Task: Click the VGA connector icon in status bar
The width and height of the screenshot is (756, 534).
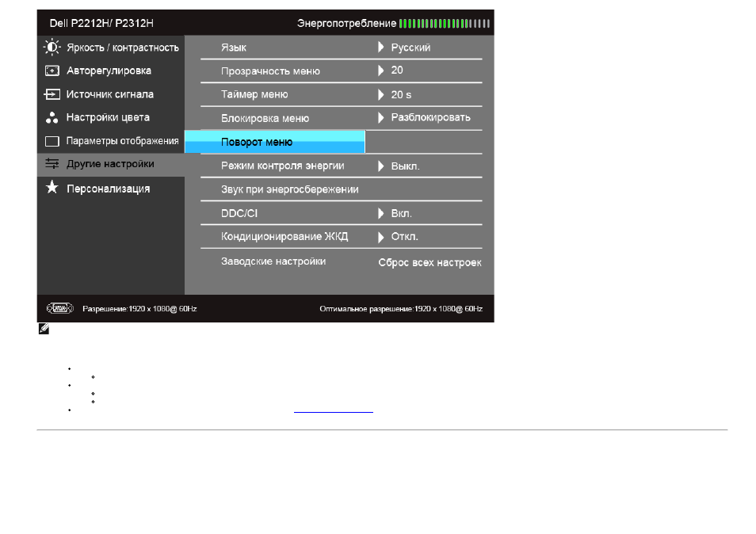Action: 59,308
